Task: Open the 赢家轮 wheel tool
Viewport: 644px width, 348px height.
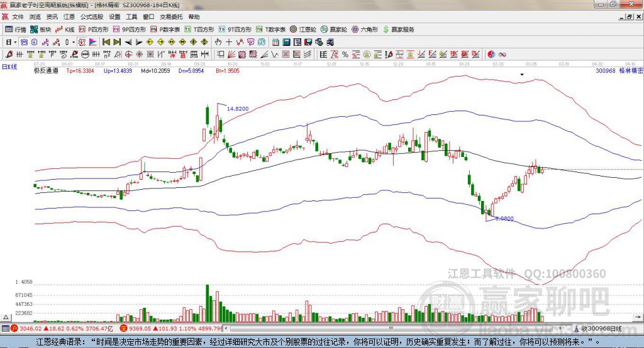Action: 334,30
